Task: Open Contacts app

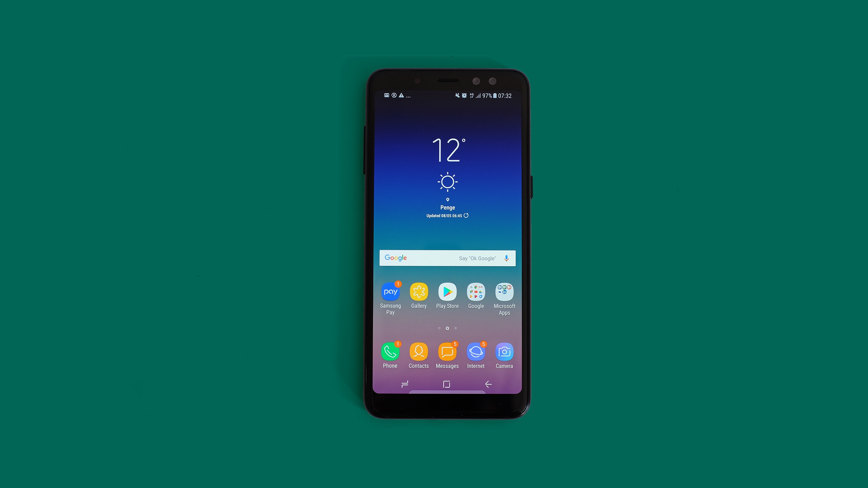Action: pos(418,352)
